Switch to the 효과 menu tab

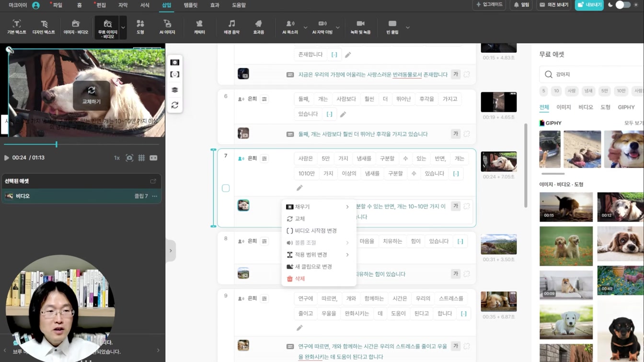215,5
